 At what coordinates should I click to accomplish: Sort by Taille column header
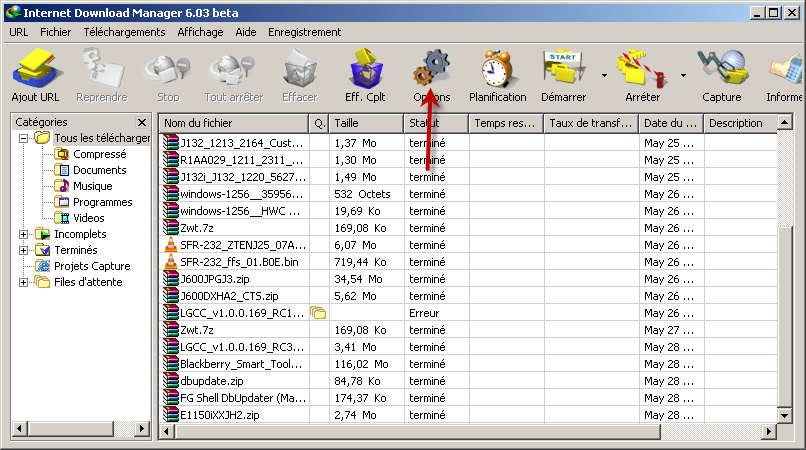click(x=367, y=123)
